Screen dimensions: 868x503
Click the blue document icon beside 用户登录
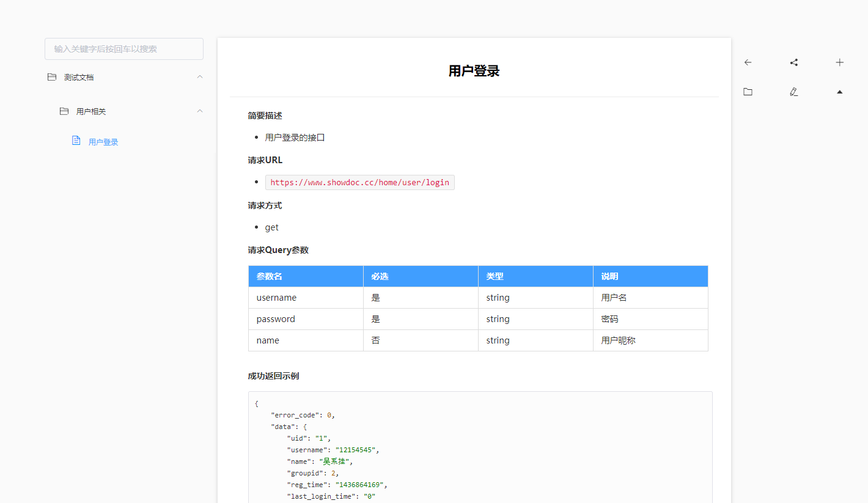76,140
